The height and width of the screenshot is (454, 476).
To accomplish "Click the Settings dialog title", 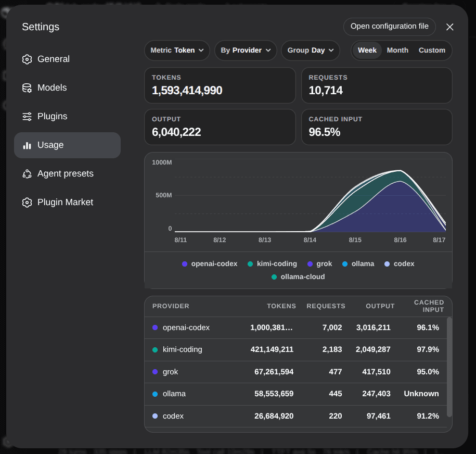I will (x=41, y=27).
